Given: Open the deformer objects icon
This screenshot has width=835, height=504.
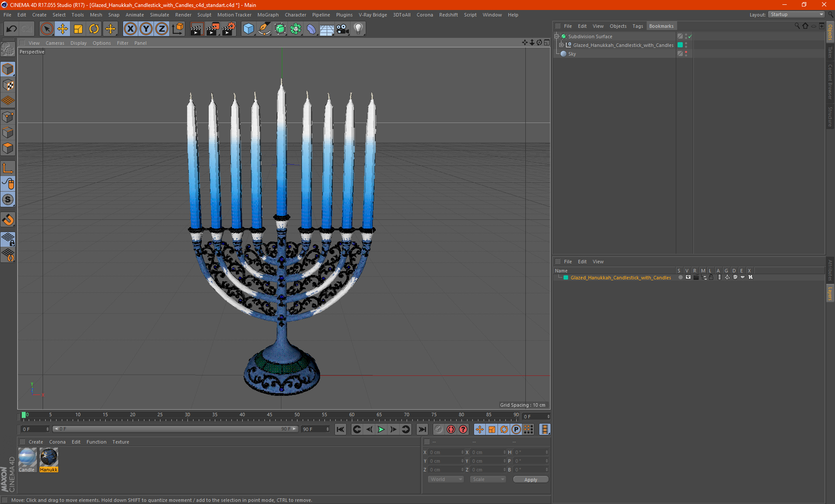Looking at the screenshot, I should coord(311,29).
